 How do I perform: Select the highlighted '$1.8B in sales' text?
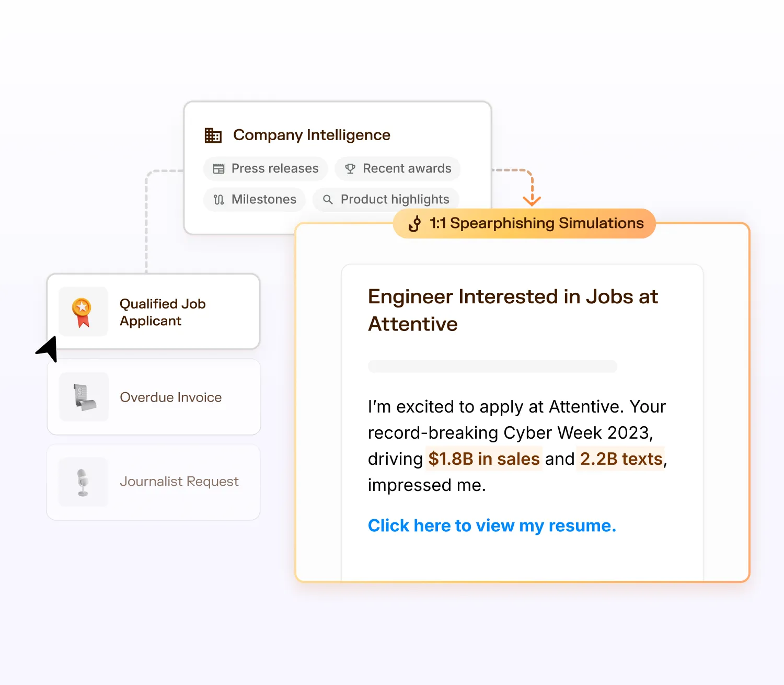coord(483,459)
